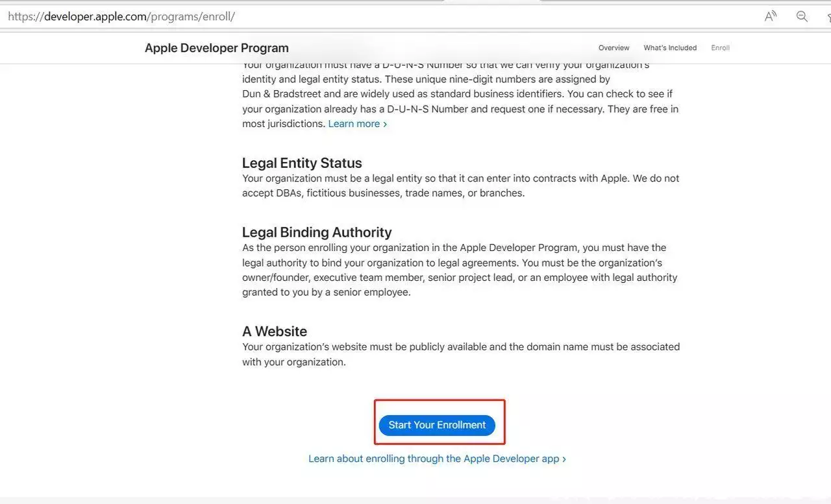
Task: Select the Enroll tab
Action: [x=720, y=48]
